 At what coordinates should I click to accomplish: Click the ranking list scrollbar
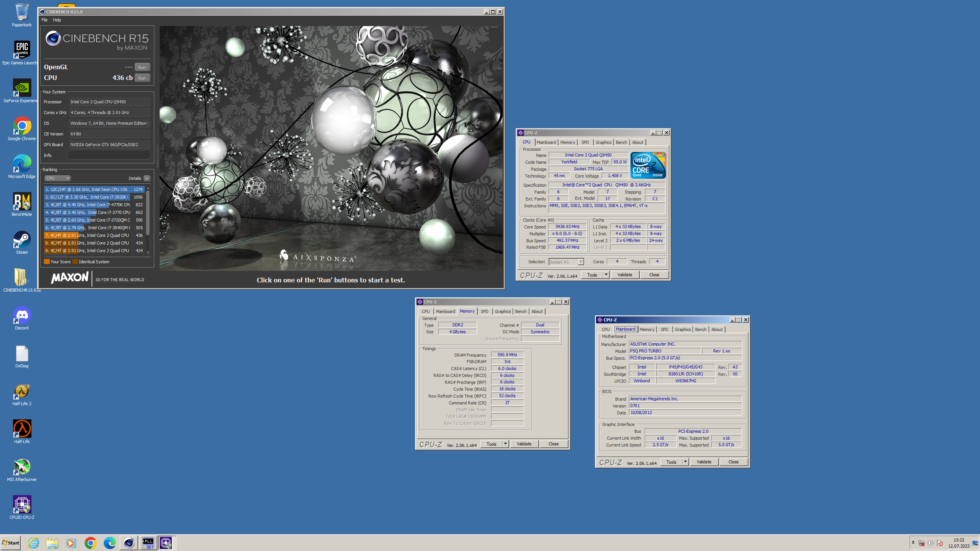[148, 213]
